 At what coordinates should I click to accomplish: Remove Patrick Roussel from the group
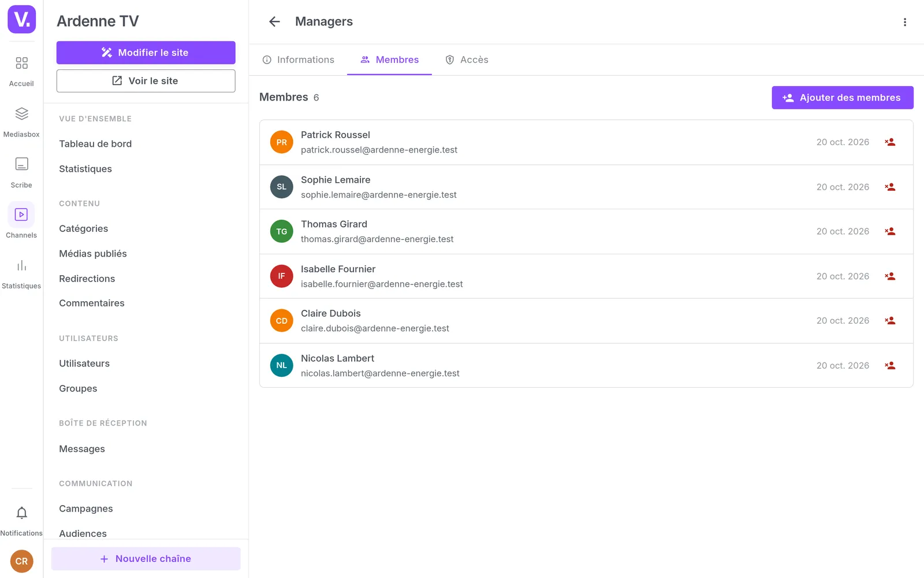(890, 142)
